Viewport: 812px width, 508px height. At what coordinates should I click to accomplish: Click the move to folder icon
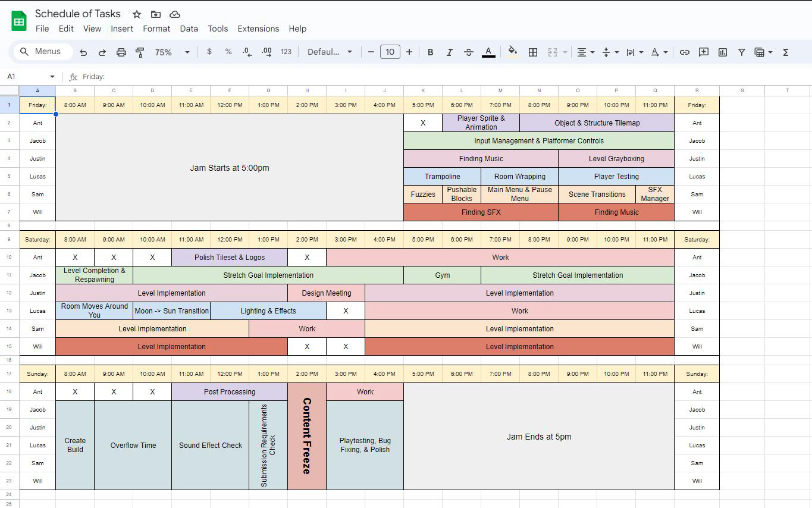[x=156, y=14]
